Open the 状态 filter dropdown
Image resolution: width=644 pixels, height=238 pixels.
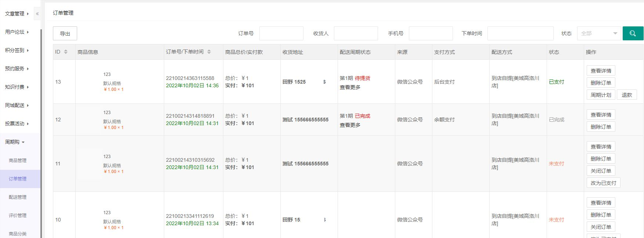599,33
